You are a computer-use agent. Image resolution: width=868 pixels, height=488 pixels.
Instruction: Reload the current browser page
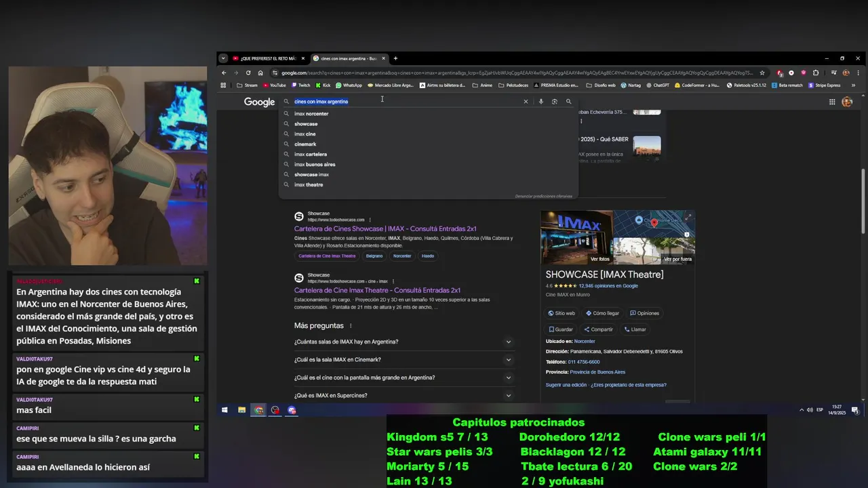(x=248, y=73)
